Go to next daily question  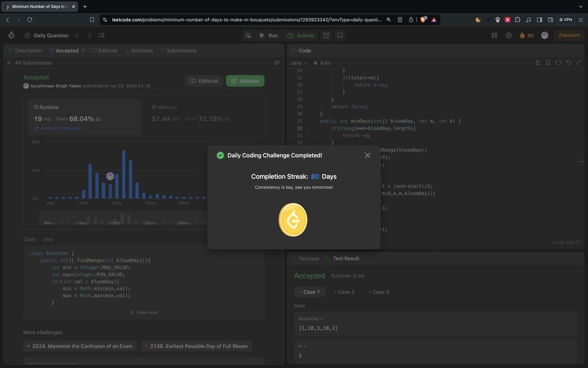point(89,35)
